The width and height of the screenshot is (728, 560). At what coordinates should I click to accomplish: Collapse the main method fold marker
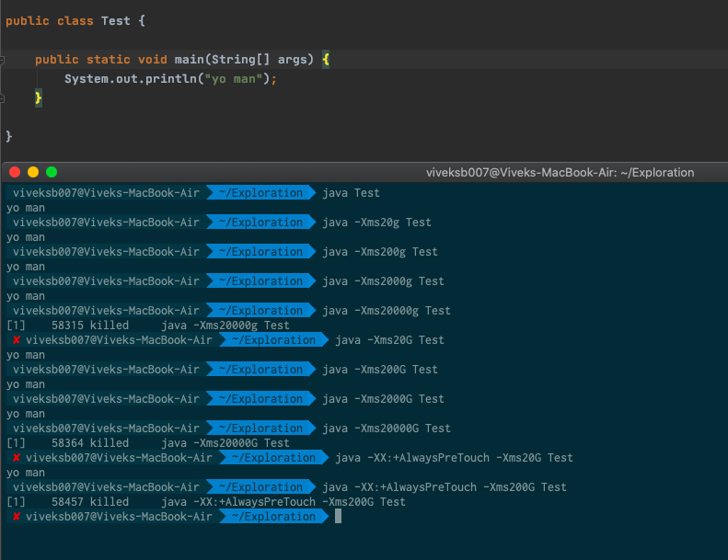[x=4, y=60]
